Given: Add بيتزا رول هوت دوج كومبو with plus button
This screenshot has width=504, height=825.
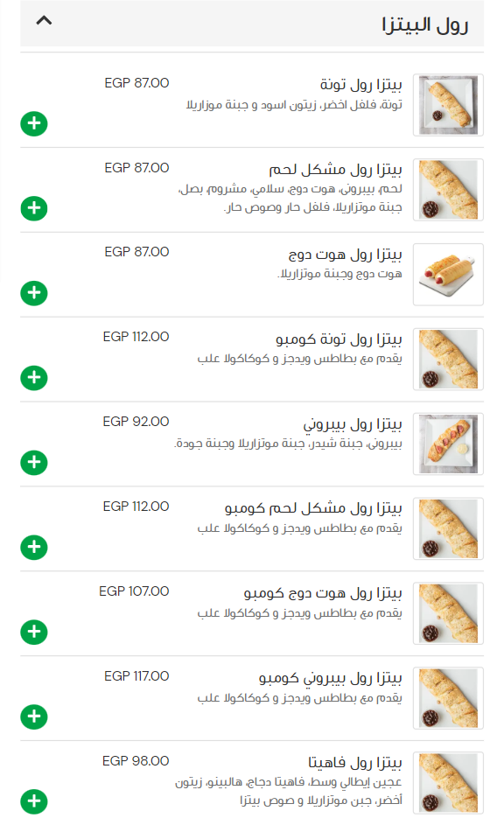Looking at the screenshot, I should point(34,632).
